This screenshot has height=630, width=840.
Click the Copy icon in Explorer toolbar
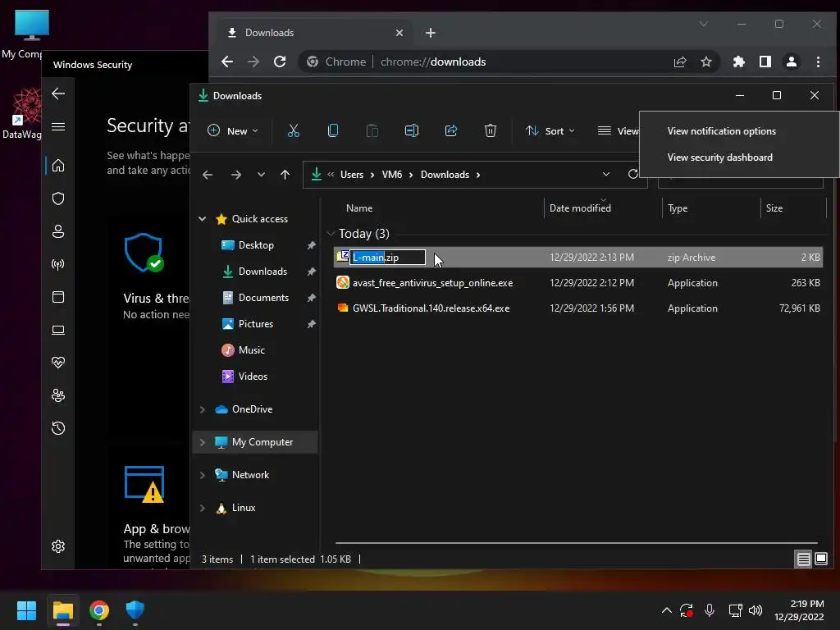[333, 130]
